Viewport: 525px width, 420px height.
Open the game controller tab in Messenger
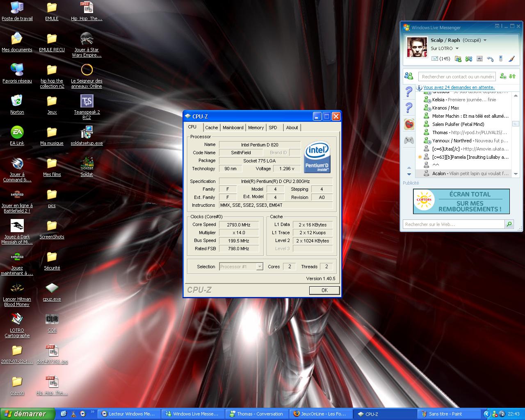pos(409,141)
